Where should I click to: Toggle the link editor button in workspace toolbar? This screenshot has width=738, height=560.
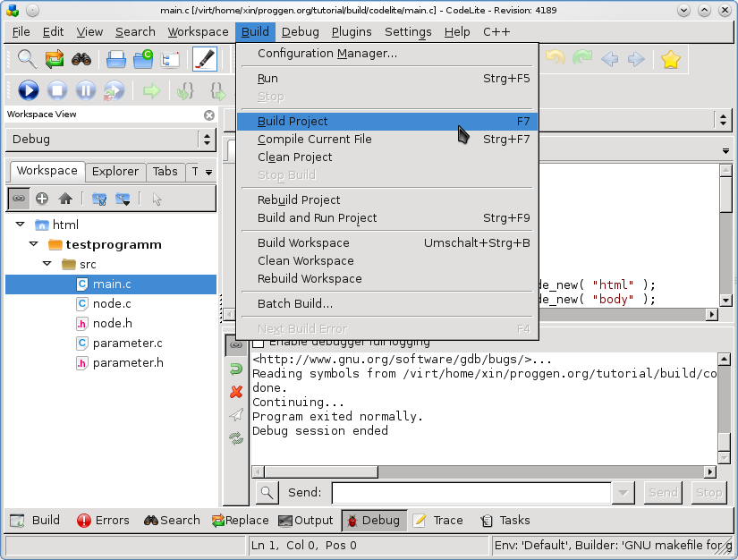tap(19, 199)
